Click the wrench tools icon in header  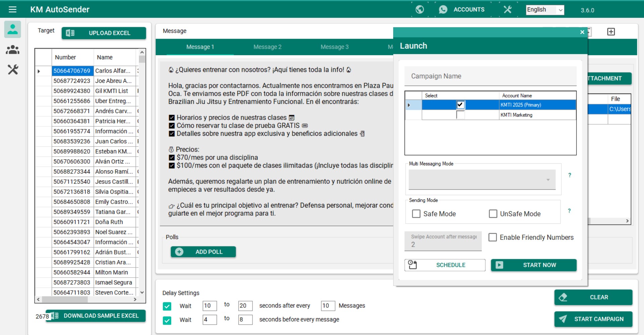click(507, 9)
